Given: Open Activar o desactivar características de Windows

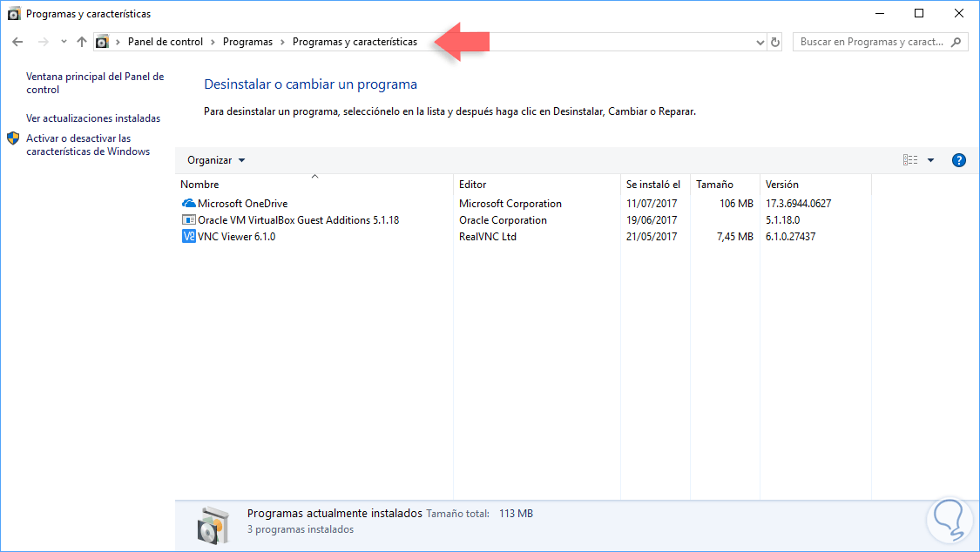Looking at the screenshot, I should [x=88, y=145].
